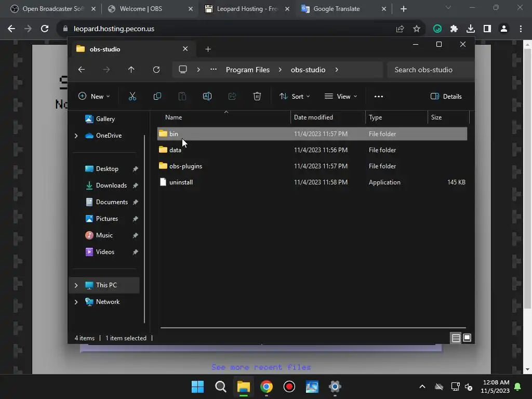532x399 pixels.
Task: Sort by Date modified column header
Action: coord(328,117)
